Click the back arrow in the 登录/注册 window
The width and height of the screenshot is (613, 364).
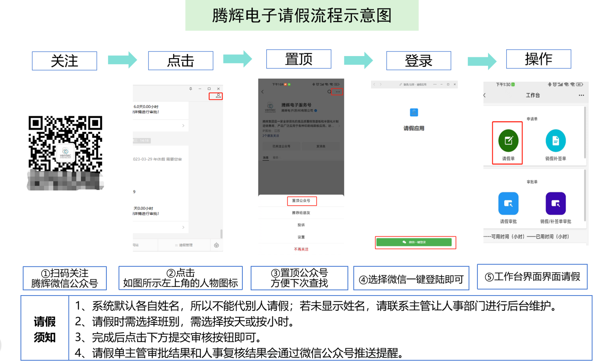(x=374, y=85)
